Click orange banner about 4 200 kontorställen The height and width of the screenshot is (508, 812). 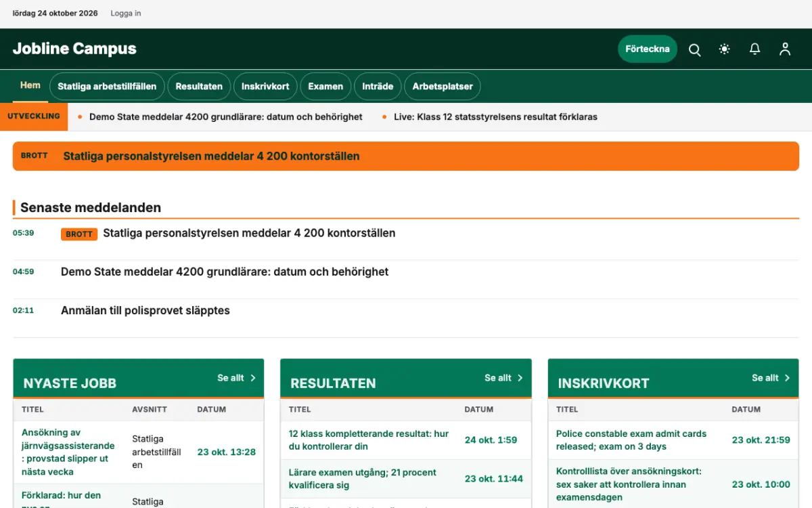pos(406,156)
